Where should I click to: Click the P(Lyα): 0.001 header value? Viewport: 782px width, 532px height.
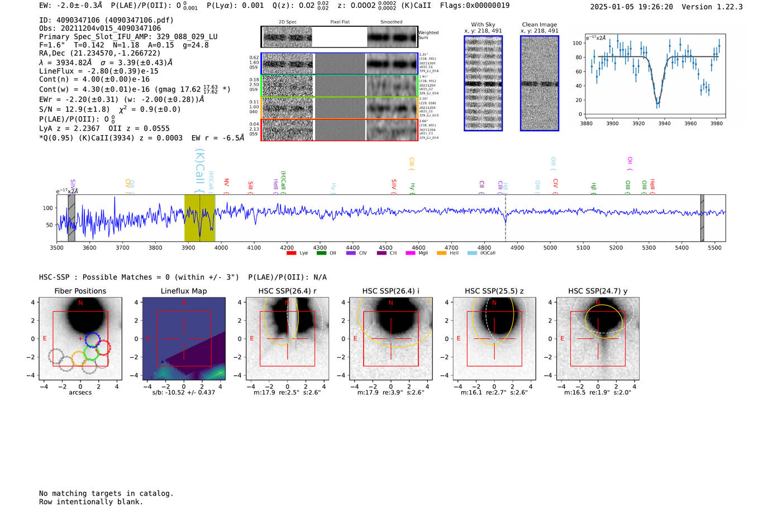pyautogui.click(x=235, y=5)
